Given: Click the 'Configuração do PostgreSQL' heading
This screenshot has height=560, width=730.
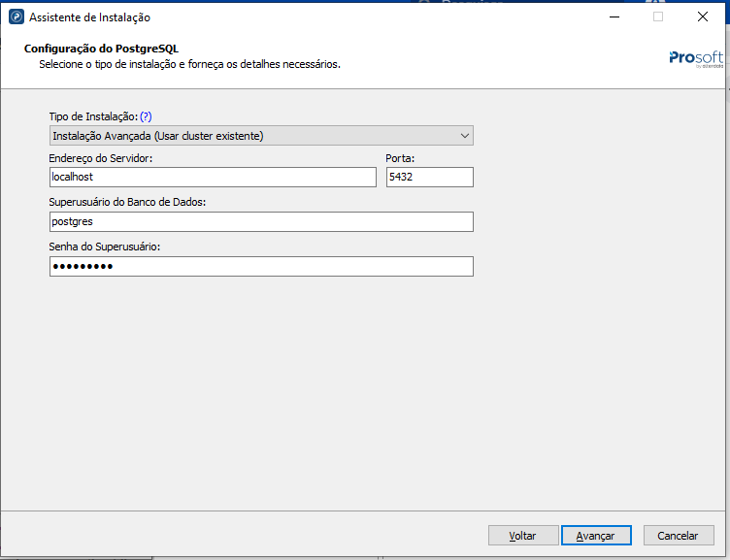Looking at the screenshot, I should 101,49.
